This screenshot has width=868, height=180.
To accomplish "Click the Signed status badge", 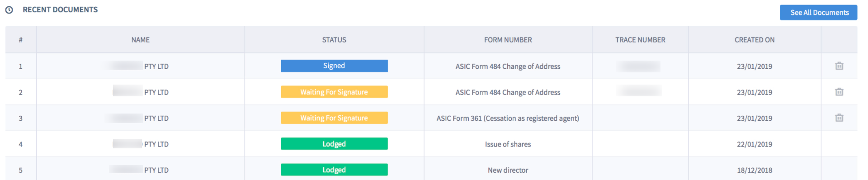I will (x=334, y=66).
